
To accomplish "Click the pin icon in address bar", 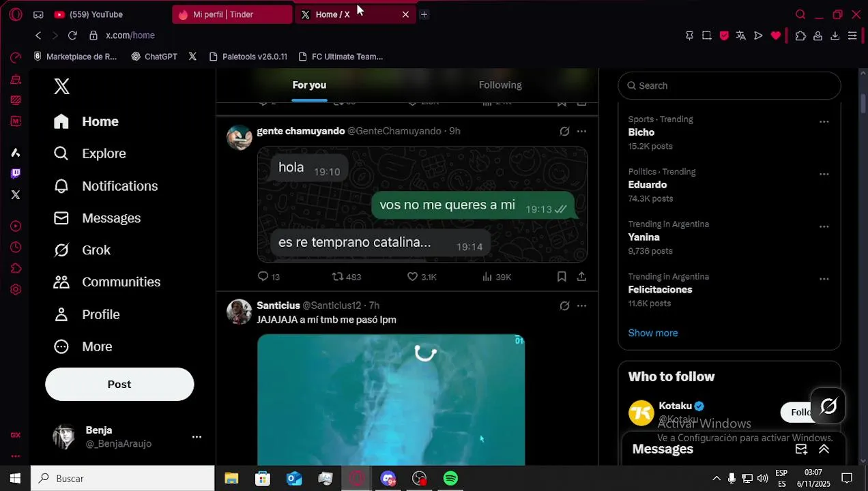I will [x=689, y=35].
